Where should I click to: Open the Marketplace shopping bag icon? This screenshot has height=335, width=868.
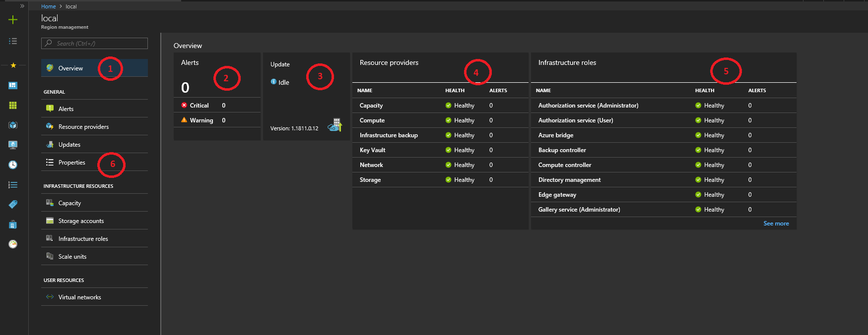click(x=13, y=224)
